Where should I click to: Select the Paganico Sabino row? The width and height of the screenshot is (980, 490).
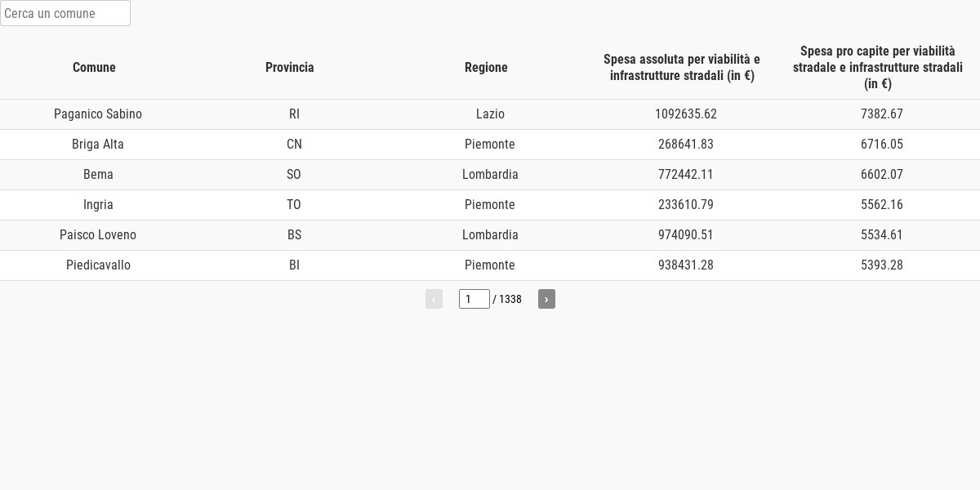490,114
